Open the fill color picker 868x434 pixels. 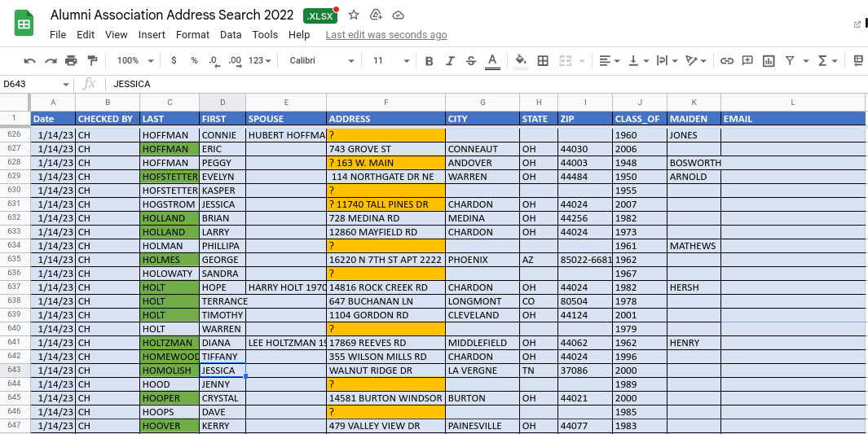tap(521, 61)
